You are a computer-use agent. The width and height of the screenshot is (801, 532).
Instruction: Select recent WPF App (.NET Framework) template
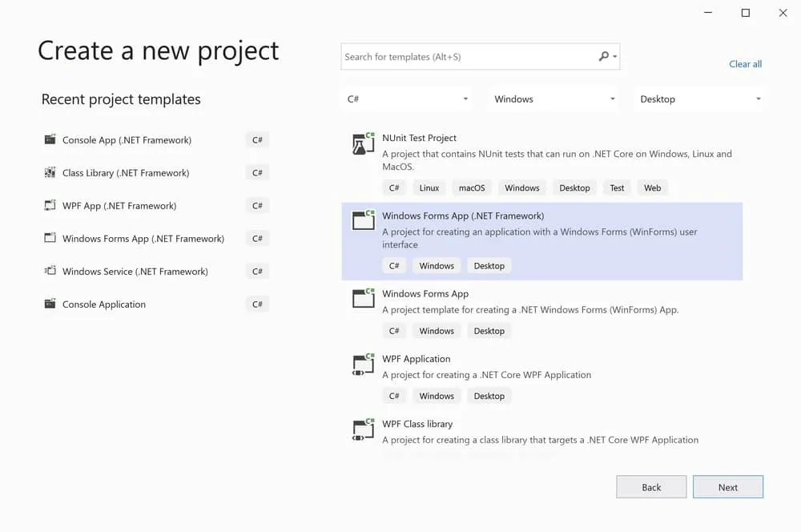click(119, 206)
